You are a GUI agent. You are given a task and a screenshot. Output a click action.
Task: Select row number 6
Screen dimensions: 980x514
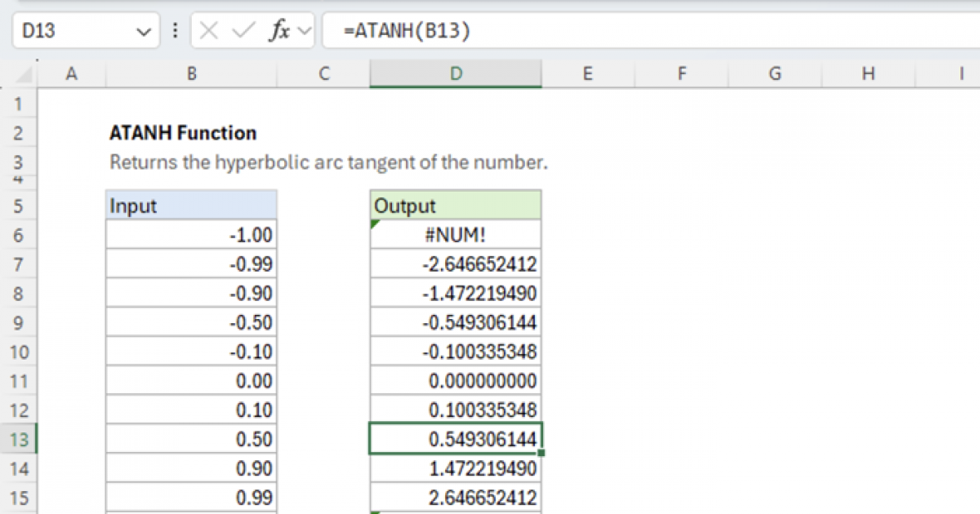click(x=20, y=234)
